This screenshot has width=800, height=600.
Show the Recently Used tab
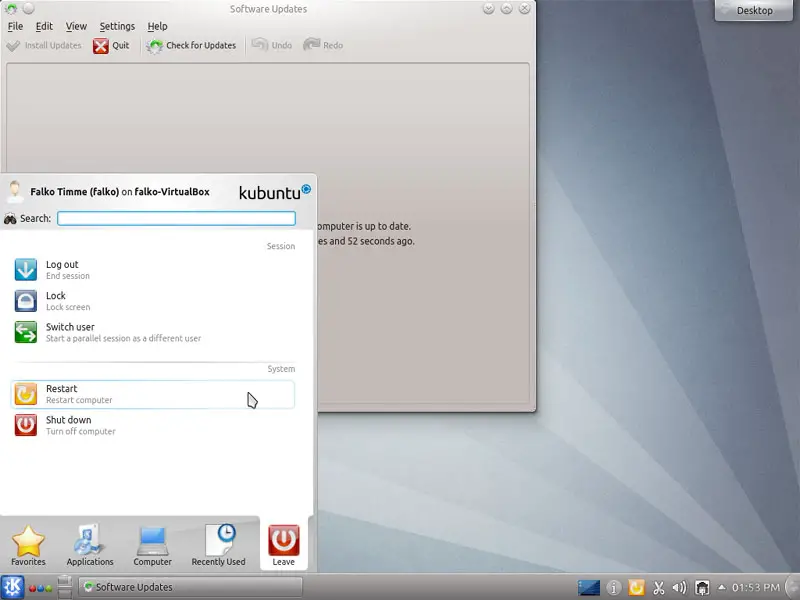click(x=218, y=545)
